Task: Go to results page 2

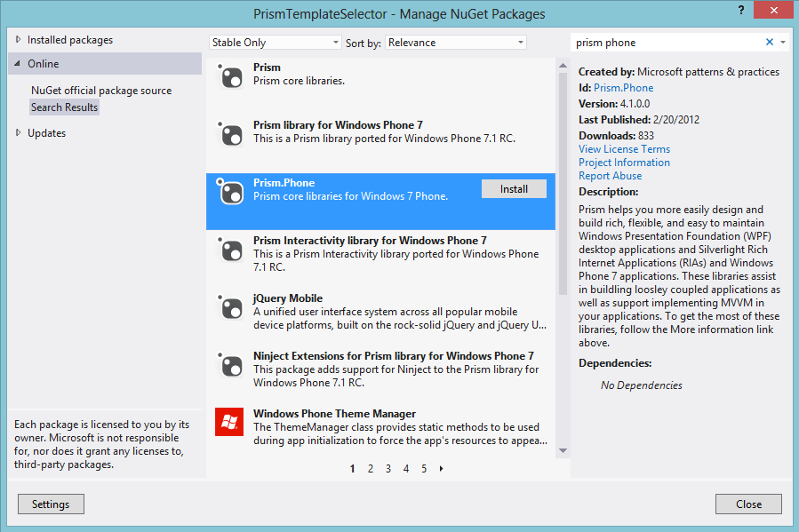Action: (371, 469)
